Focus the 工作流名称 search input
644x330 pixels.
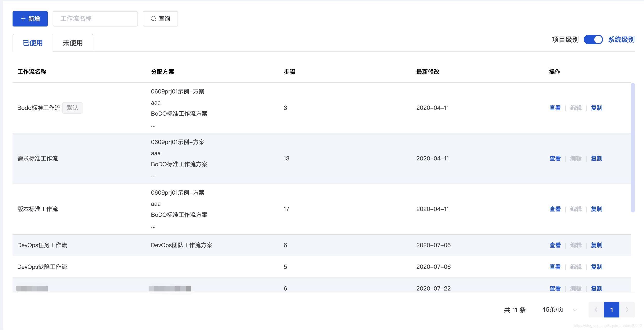[95, 19]
